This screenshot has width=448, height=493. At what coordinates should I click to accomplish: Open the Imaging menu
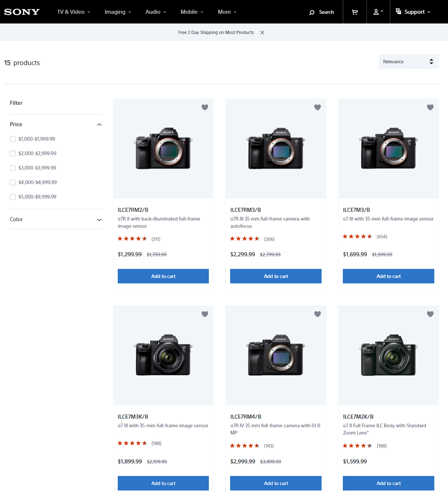(x=118, y=12)
